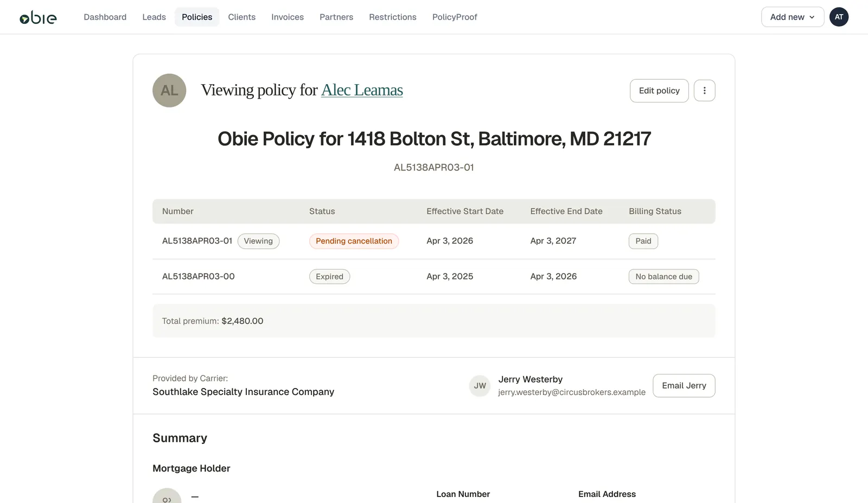Click the Number column header
Image resolution: width=868 pixels, height=503 pixels.
178,211
